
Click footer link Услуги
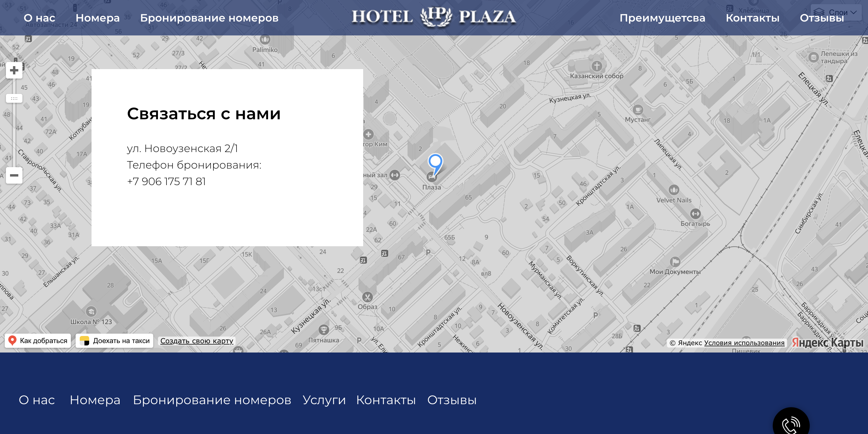pyautogui.click(x=324, y=400)
